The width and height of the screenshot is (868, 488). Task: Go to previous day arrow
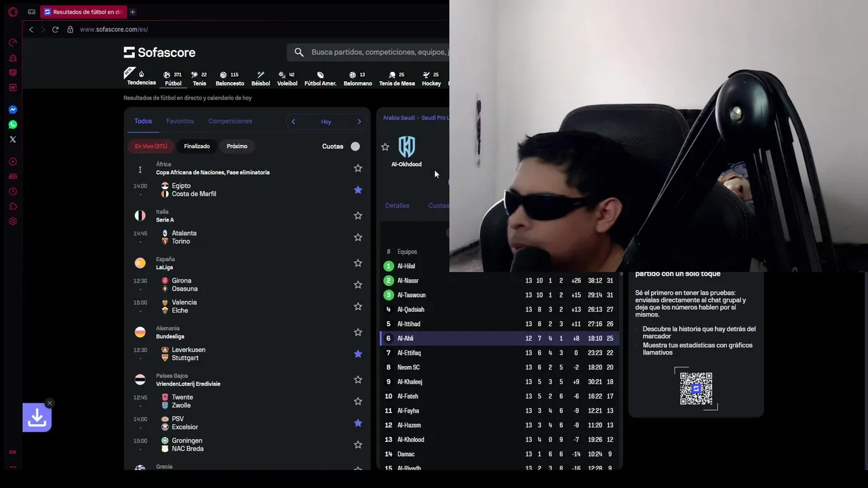tap(293, 121)
